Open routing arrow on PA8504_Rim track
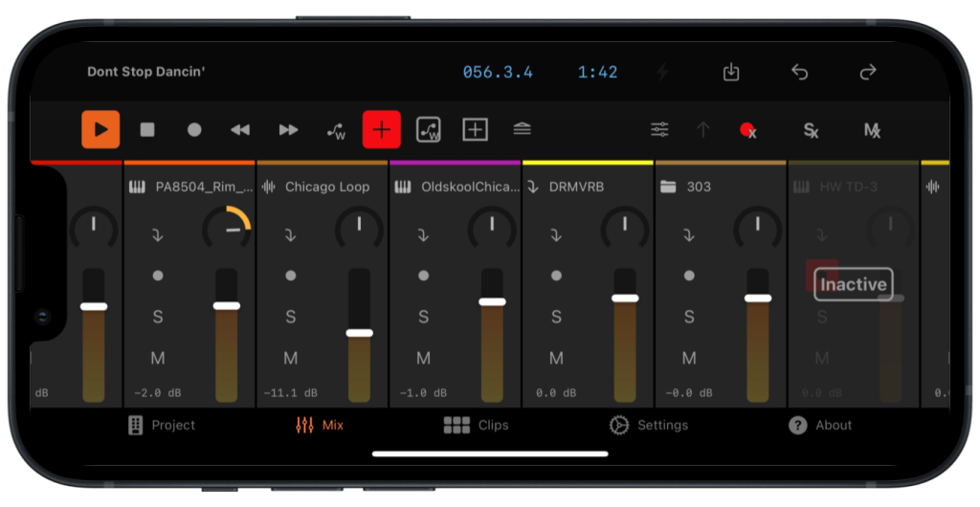The image size is (980, 507). tap(158, 234)
